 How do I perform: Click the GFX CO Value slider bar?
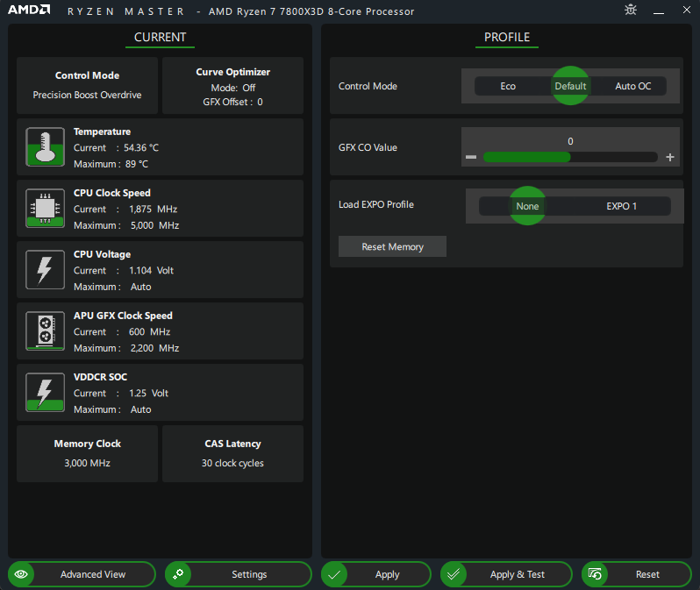pyautogui.click(x=570, y=157)
